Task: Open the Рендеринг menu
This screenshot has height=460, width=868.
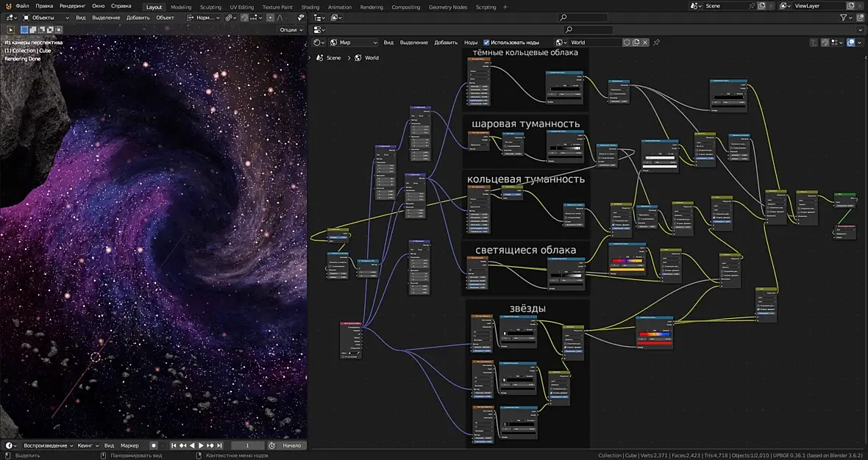Action: (x=72, y=6)
